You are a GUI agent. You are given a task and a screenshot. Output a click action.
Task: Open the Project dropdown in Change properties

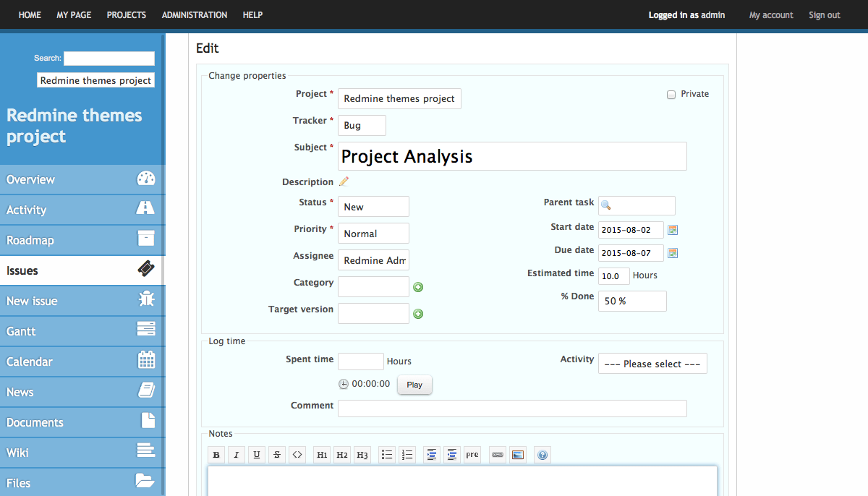point(399,99)
